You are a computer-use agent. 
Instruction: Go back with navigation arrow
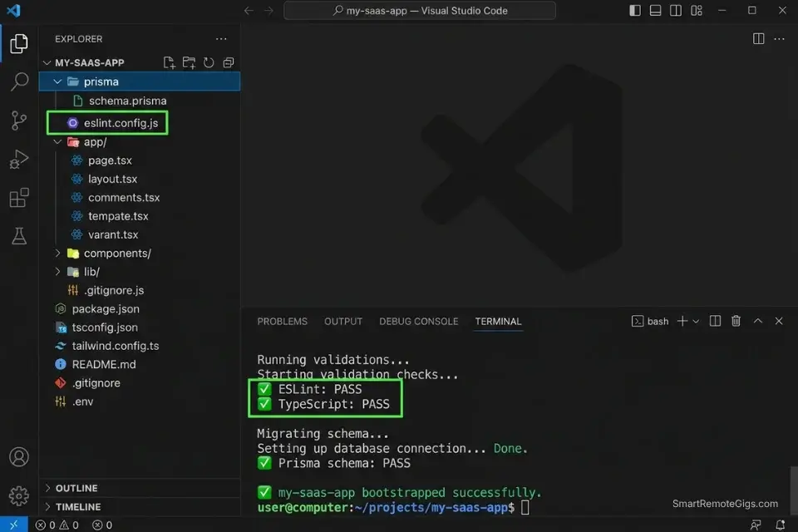click(x=249, y=11)
